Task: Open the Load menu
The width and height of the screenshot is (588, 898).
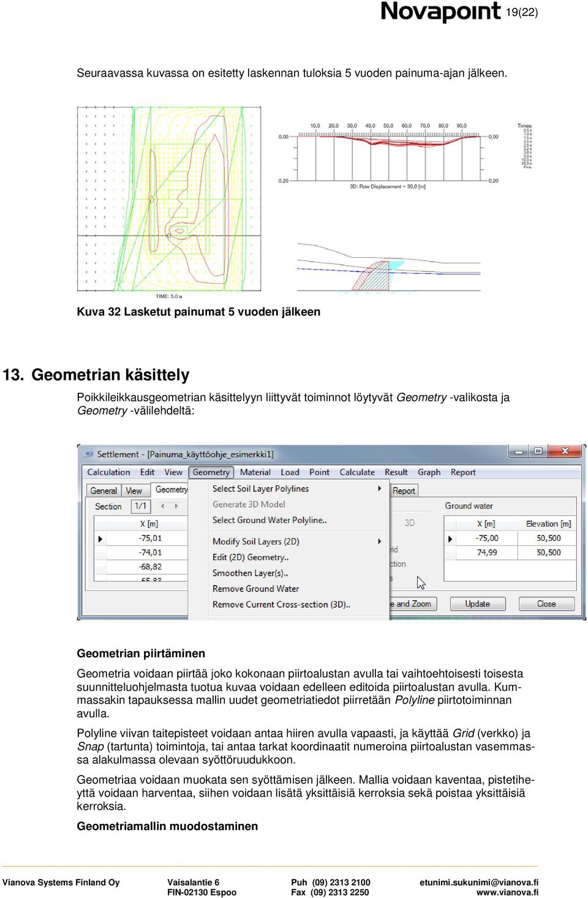Action: [x=290, y=472]
